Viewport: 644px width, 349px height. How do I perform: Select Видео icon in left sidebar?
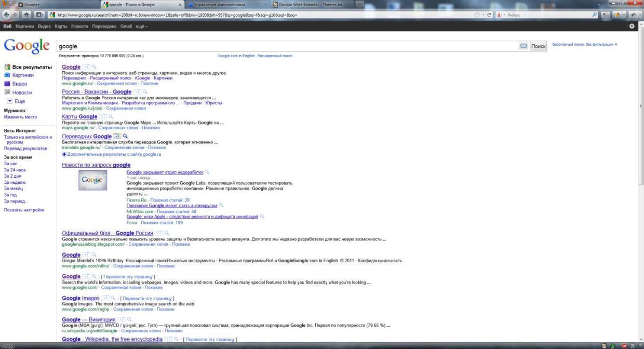tap(7, 84)
